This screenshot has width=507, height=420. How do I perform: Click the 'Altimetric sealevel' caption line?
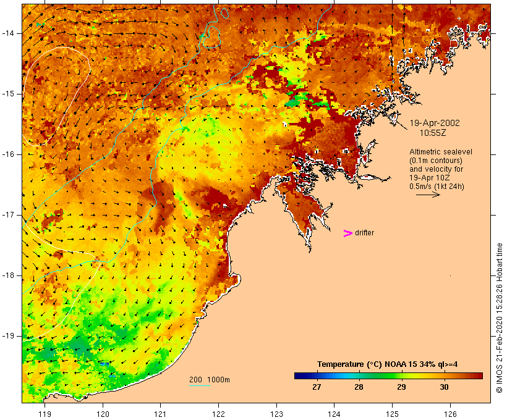pyautogui.click(x=441, y=151)
